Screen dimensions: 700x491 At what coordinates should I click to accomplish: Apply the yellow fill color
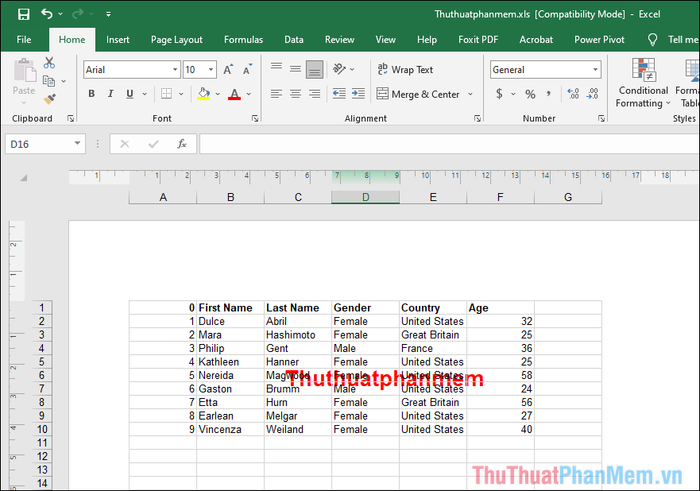204,94
